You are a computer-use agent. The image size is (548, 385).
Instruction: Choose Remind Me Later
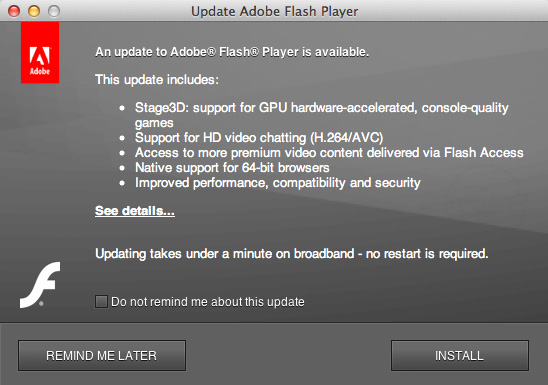tap(102, 356)
